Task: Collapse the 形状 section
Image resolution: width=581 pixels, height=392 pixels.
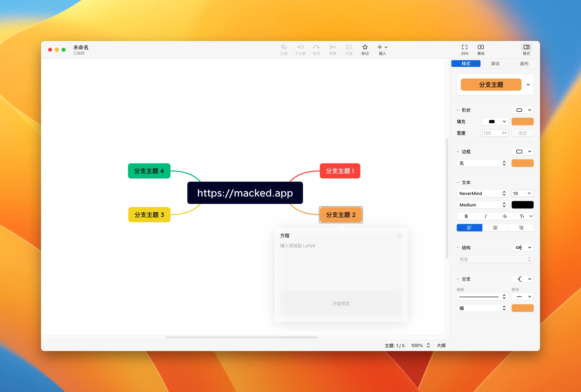Action: coord(458,110)
